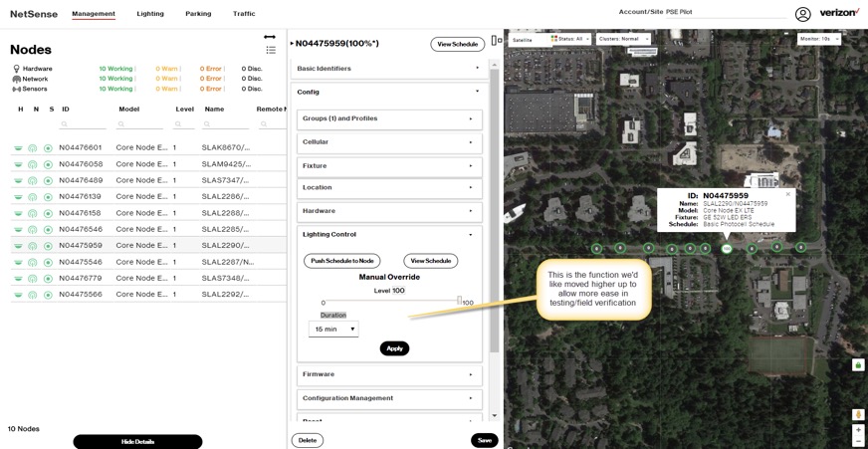The width and height of the screenshot is (868, 449).
Task: Click the green map lock icon
Action: [x=858, y=364]
